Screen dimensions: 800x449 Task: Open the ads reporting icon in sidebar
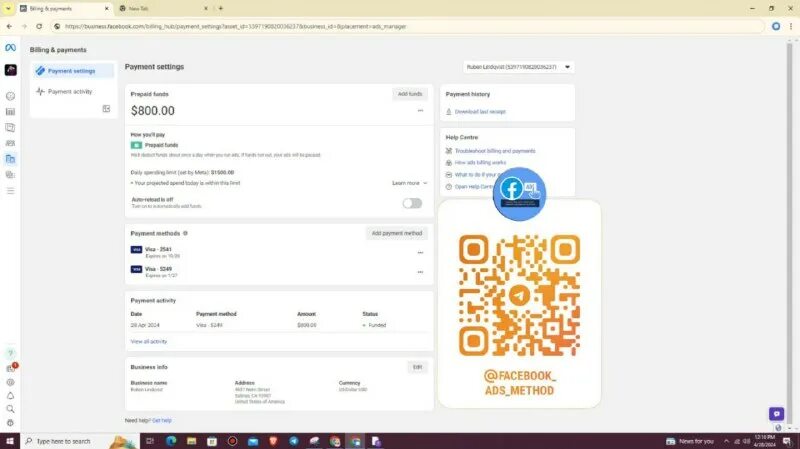10,128
